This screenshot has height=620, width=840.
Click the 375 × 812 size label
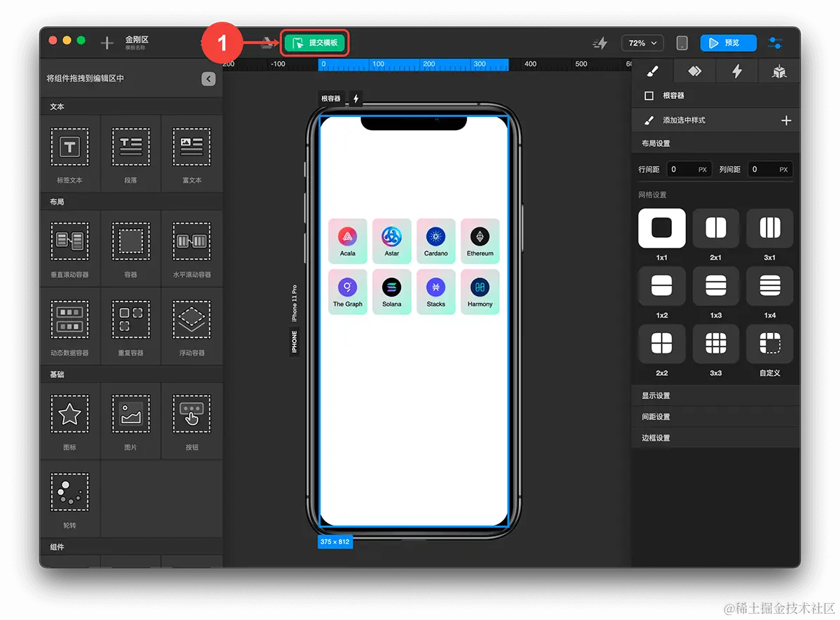335,542
